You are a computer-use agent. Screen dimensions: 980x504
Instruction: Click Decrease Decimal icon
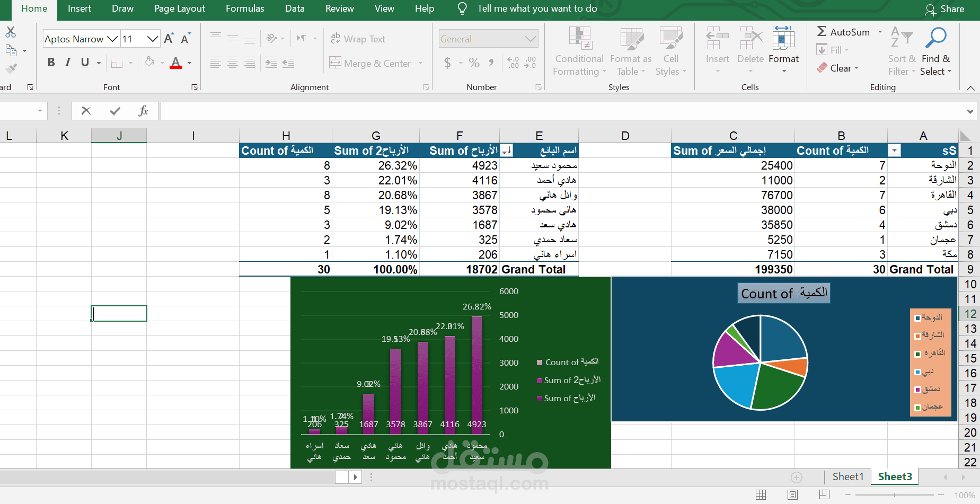click(x=530, y=63)
